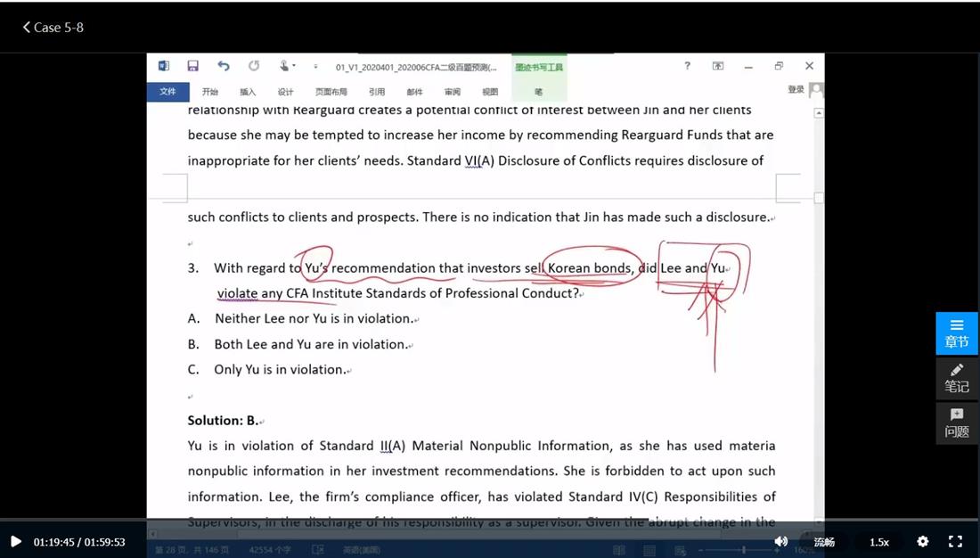Click 'Material Nonpublic Information' in the solution
Viewport: 980px width, 558px height.
click(x=511, y=446)
